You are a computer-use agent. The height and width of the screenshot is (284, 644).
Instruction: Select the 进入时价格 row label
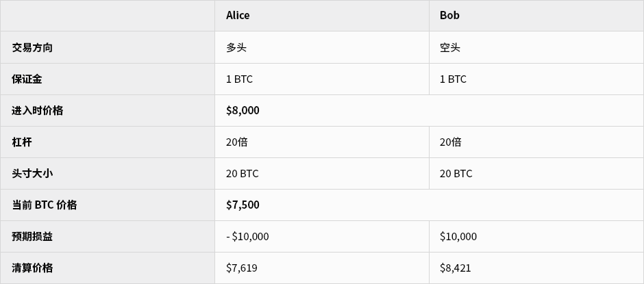[x=38, y=111]
